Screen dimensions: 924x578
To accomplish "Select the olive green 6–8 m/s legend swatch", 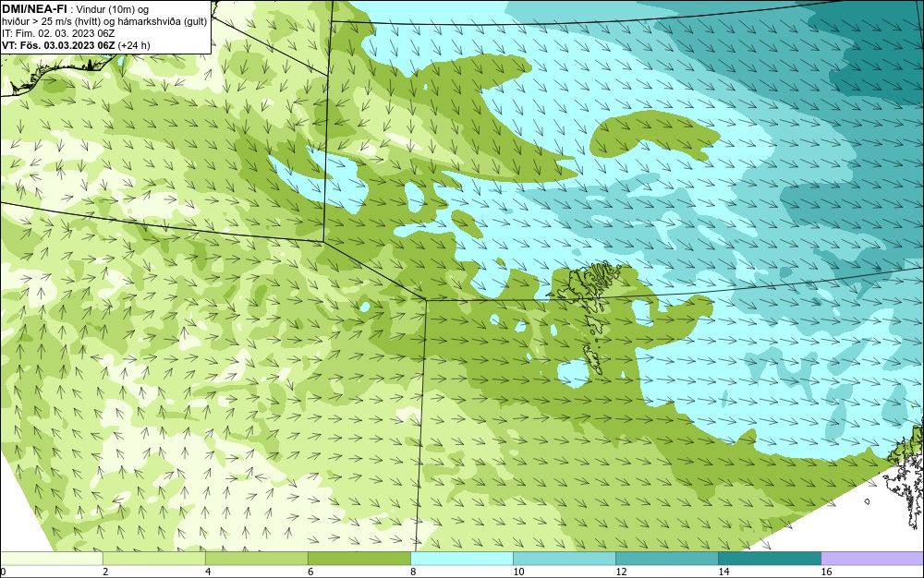I will [359, 559].
